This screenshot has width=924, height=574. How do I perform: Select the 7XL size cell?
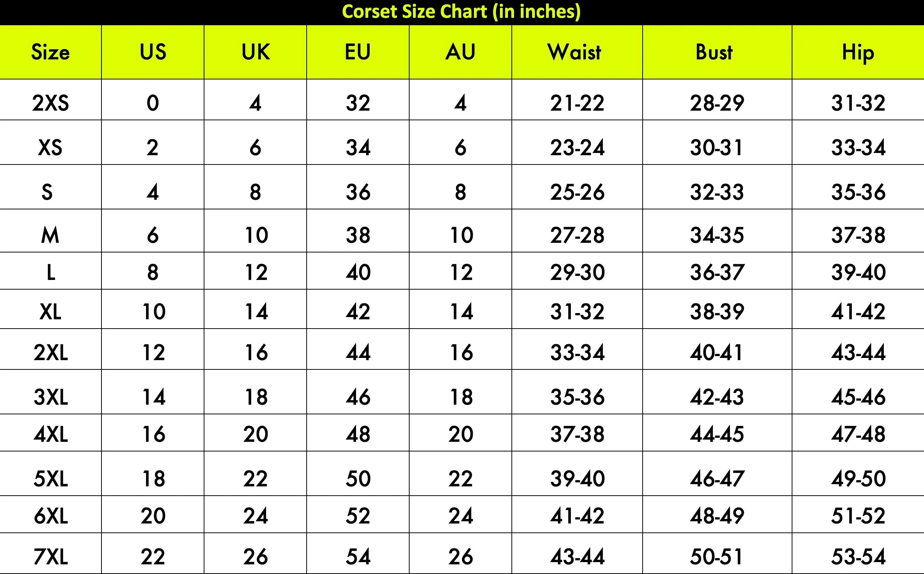(x=51, y=557)
